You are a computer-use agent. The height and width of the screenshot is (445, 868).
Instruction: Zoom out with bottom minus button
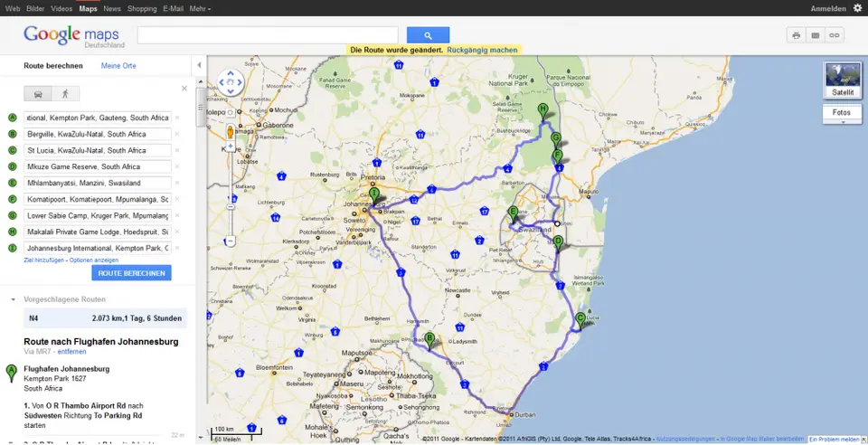231,241
